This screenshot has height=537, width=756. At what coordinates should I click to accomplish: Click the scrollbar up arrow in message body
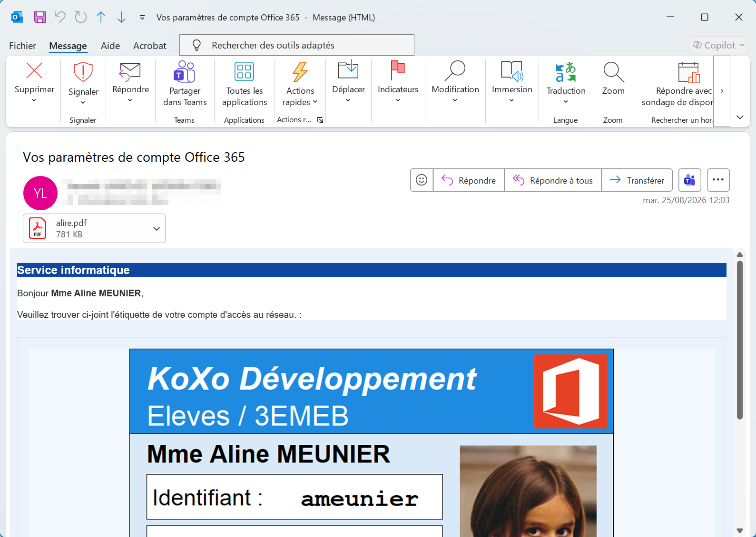pos(739,254)
